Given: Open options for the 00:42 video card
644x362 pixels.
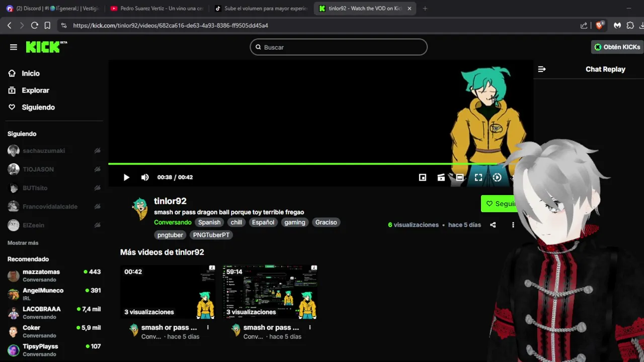Looking at the screenshot, I should pyautogui.click(x=208, y=327).
